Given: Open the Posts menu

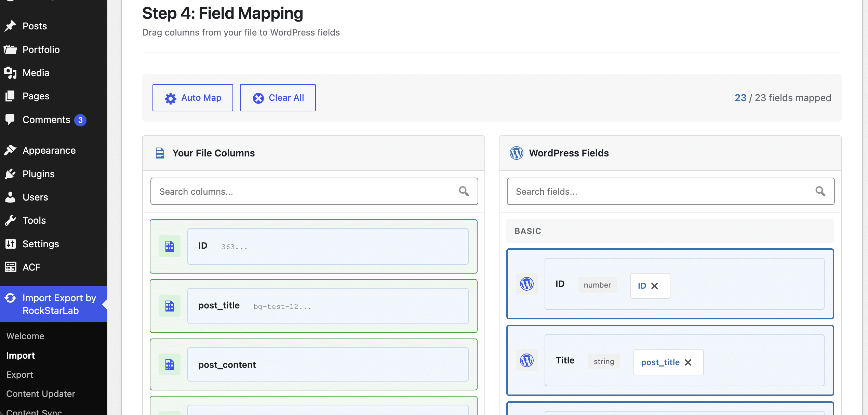Looking at the screenshot, I should tap(54, 26).
